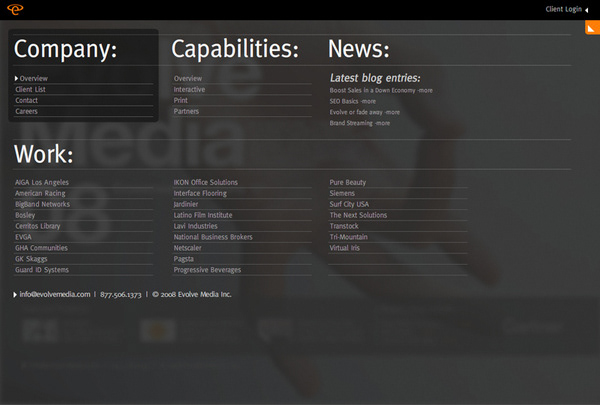Screen dimensions: 600x405
Task: Open IKON Office Solutions project
Action: (205, 182)
